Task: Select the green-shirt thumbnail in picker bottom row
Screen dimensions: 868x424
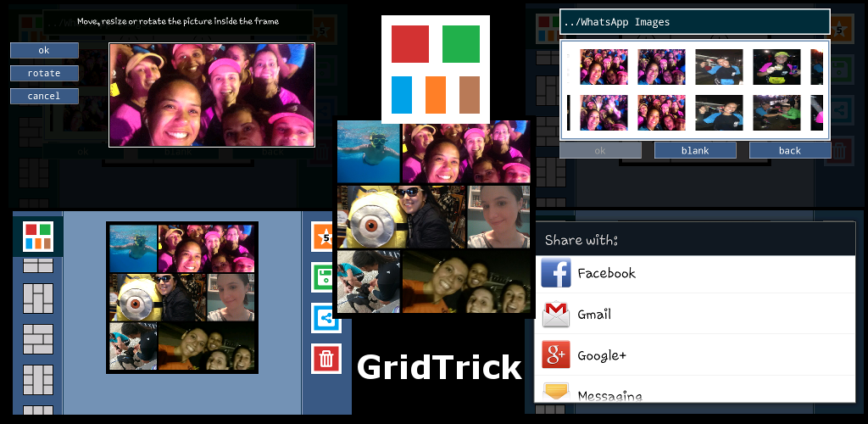Action: click(776, 113)
